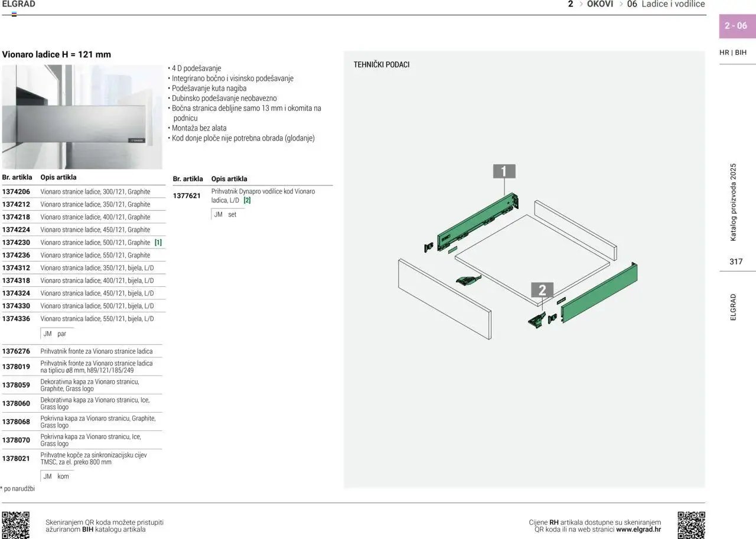Click the HR | BIH language label
Image resolution: width=756 pixels, height=539 pixels.
point(733,53)
